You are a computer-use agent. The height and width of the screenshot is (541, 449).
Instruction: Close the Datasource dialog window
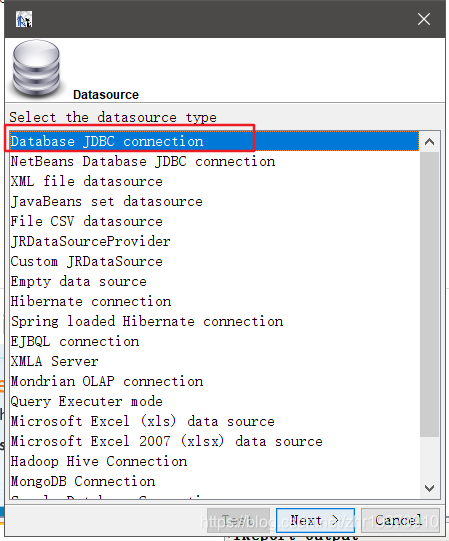click(x=423, y=19)
